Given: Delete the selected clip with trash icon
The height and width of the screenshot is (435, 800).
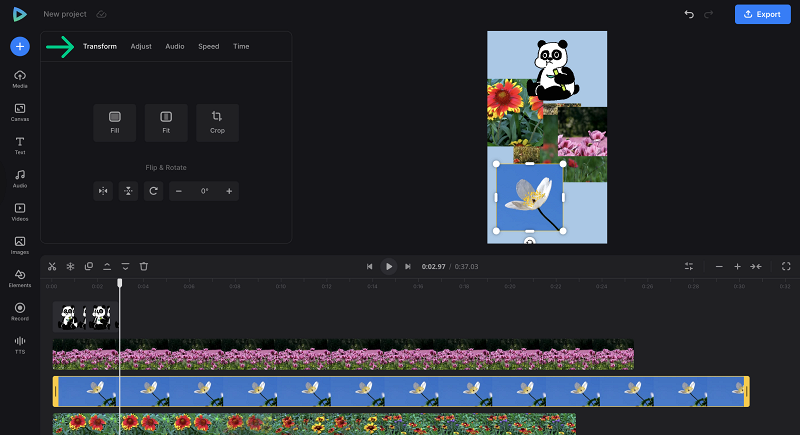Looking at the screenshot, I should pyautogui.click(x=144, y=266).
